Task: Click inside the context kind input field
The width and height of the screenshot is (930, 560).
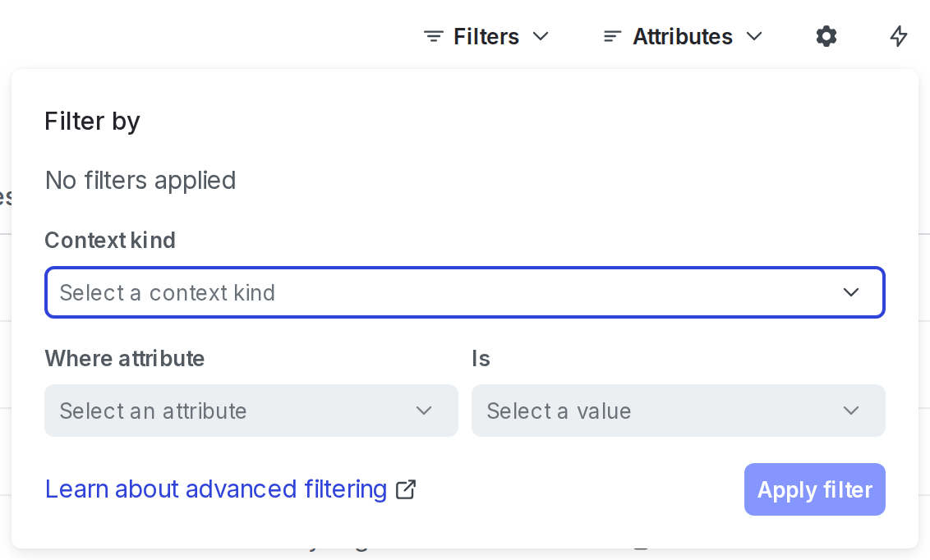Action: coord(329,292)
